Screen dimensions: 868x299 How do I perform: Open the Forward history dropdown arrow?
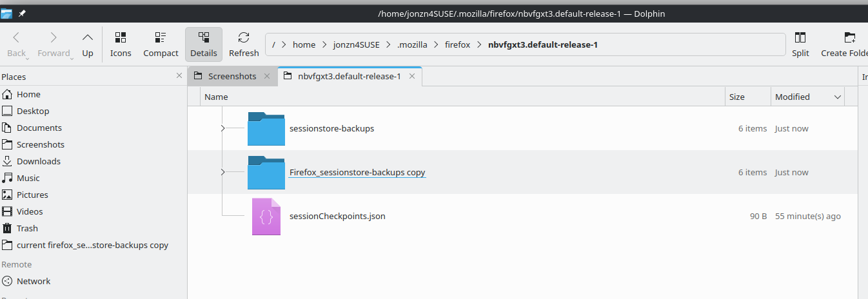click(72, 59)
